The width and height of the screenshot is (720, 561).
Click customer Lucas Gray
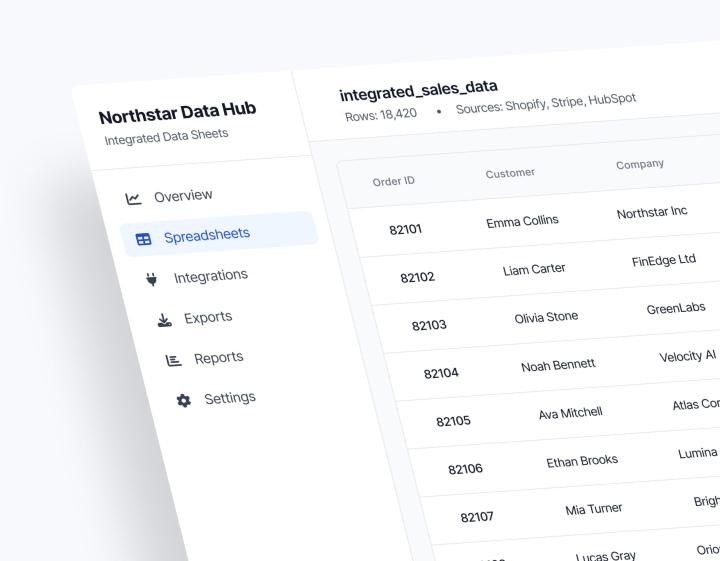(606, 555)
